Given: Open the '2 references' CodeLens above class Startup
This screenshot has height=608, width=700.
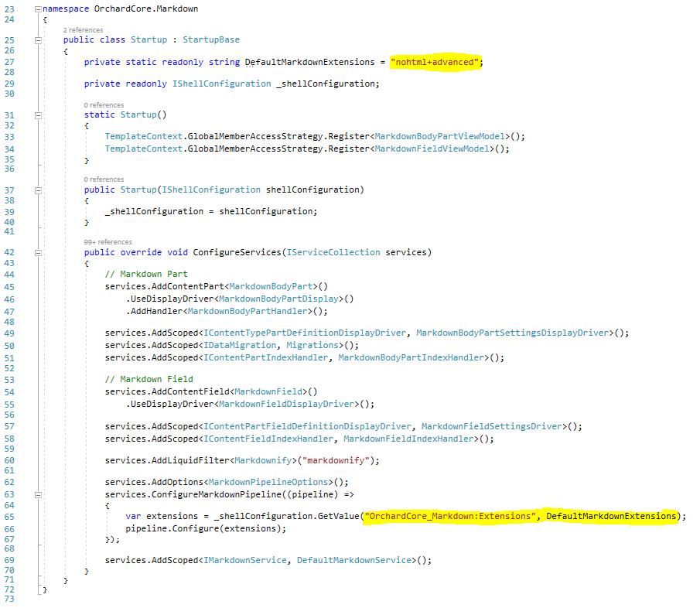Looking at the screenshot, I should pos(83,30).
